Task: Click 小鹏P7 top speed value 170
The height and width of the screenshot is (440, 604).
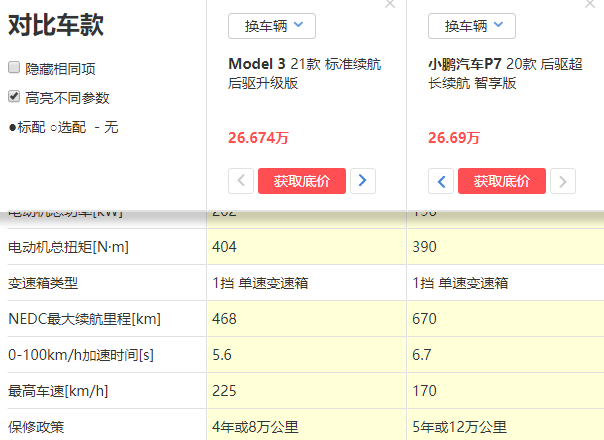Action: 424,391
